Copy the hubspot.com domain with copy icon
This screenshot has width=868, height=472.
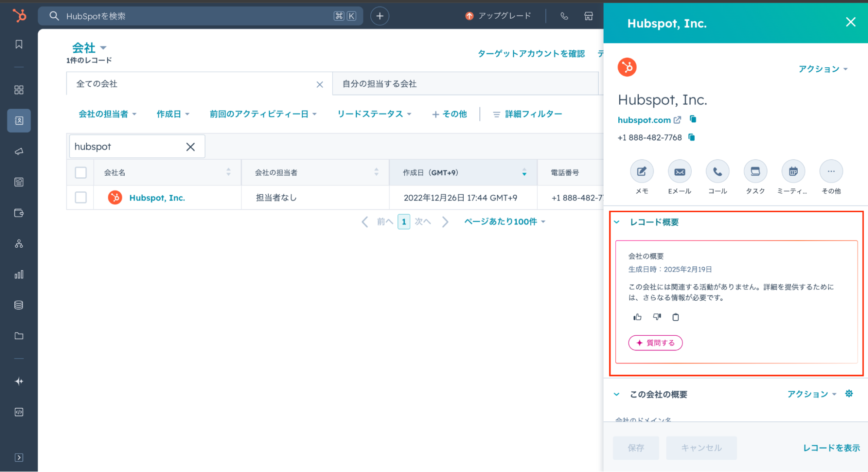pos(693,119)
